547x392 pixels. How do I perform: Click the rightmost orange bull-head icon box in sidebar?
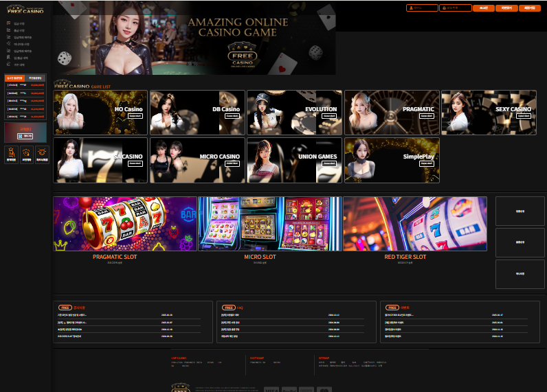pyautogui.click(x=42, y=154)
